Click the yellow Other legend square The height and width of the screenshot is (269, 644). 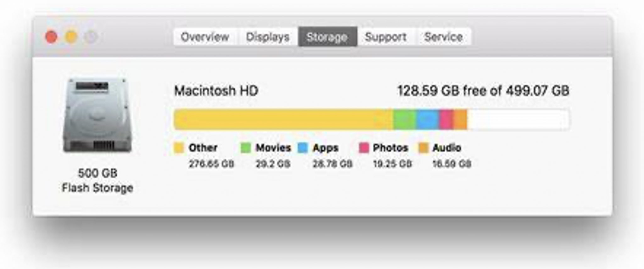[179, 148]
